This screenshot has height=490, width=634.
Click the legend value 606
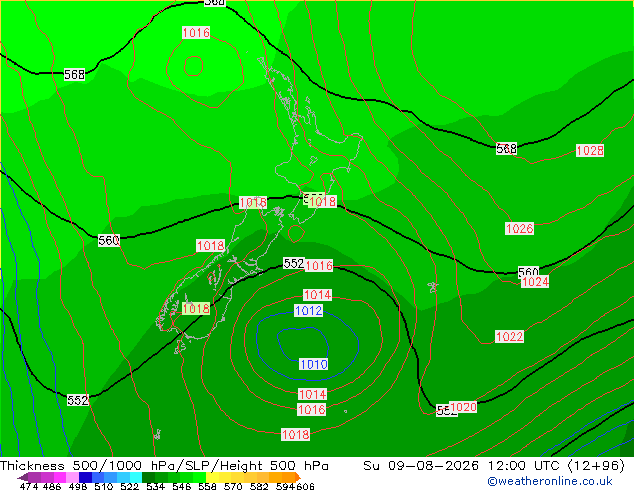304,486
